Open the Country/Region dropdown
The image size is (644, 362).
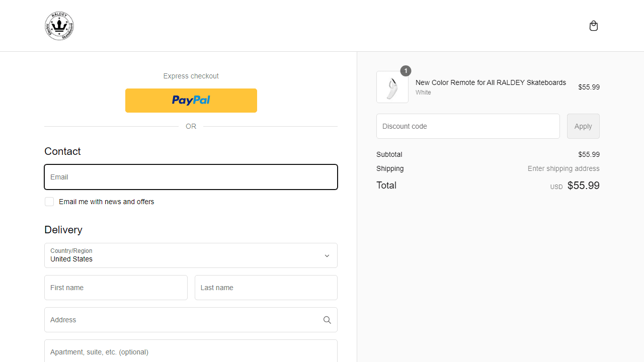coord(191,255)
